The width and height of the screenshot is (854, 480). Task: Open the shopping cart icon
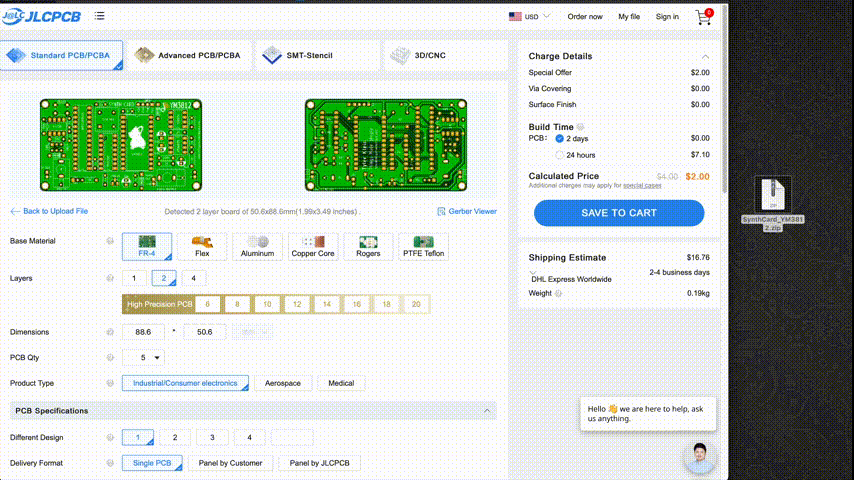coord(704,17)
